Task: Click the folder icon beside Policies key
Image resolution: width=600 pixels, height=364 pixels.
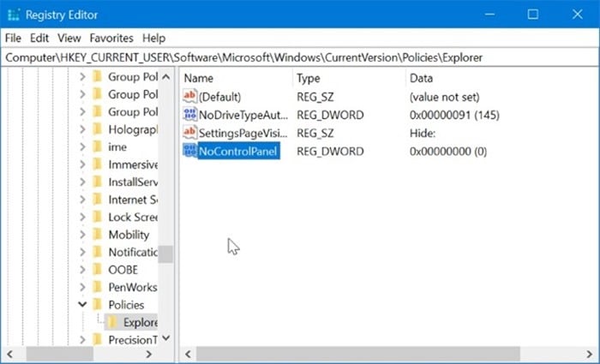Action: (98, 305)
